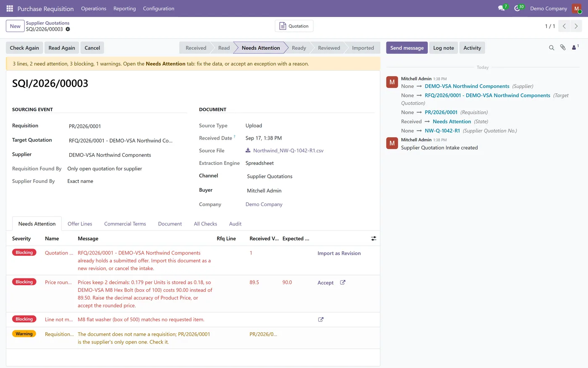
Task: Open Purchase Requisition app menu
Action: point(45,8)
